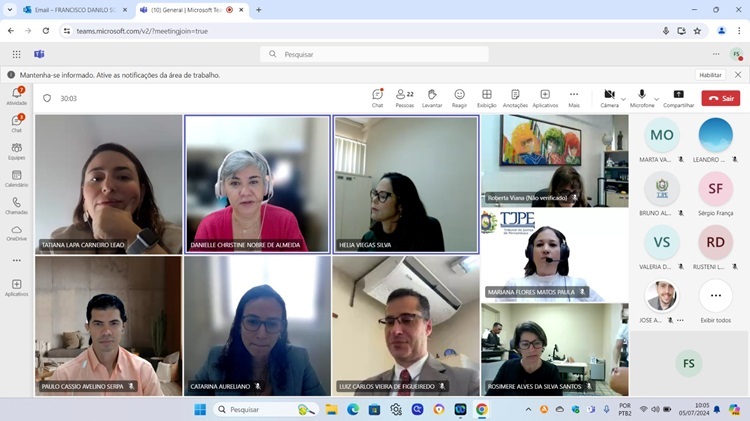Open the Mais options menu
Screen dimensions: 750x421
point(574,98)
